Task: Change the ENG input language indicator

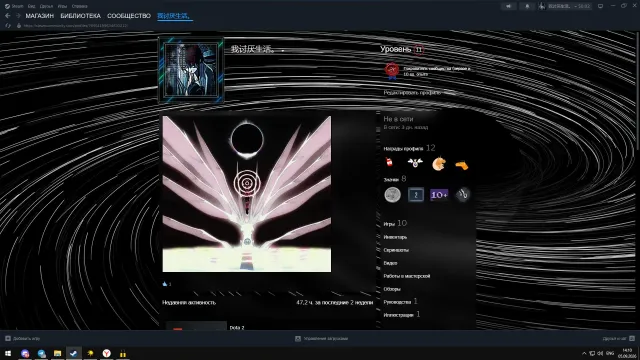Action: click(x=610, y=353)
